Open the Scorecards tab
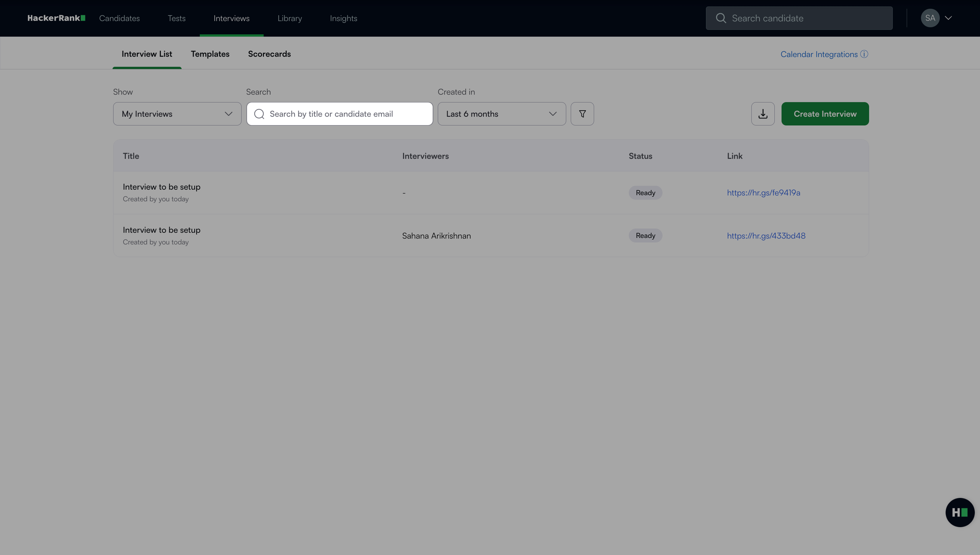 [x=269, y=54]
